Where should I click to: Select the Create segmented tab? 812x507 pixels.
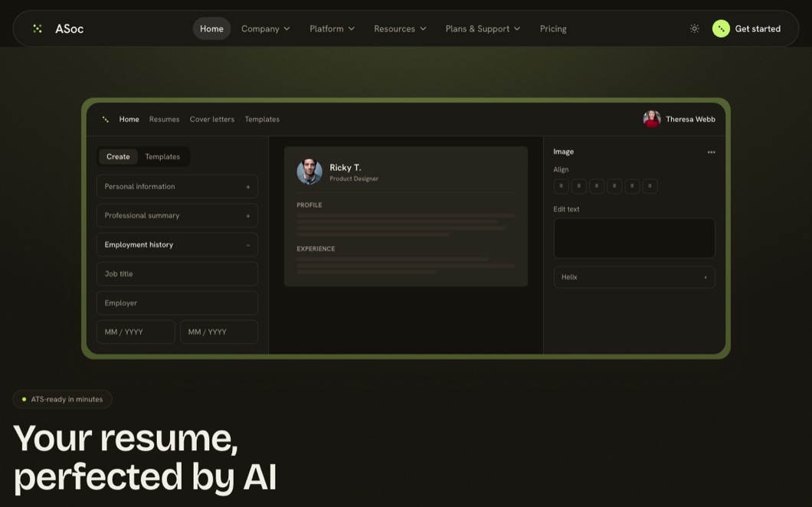tap(118, 156)
